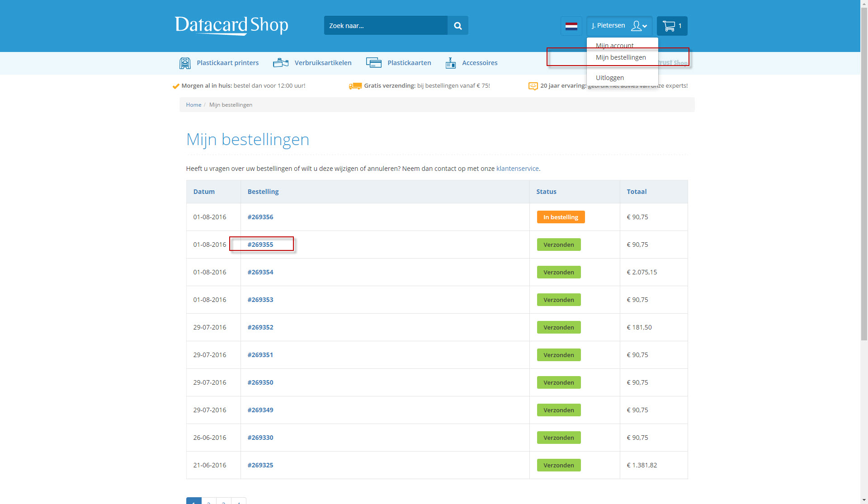
Task: Click the Datacard Shop logo
Action: point(231,25)
